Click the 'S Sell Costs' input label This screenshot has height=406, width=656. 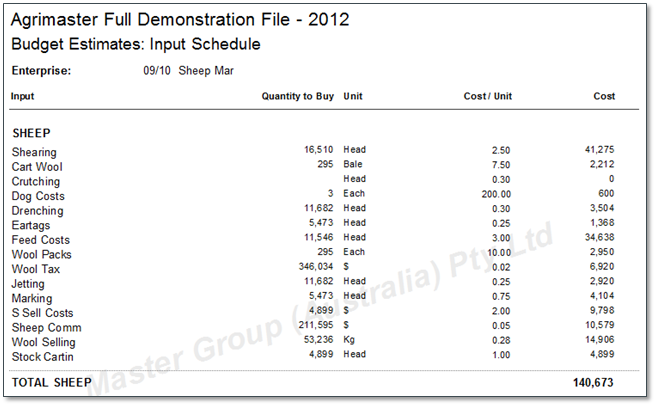point(42,313)
